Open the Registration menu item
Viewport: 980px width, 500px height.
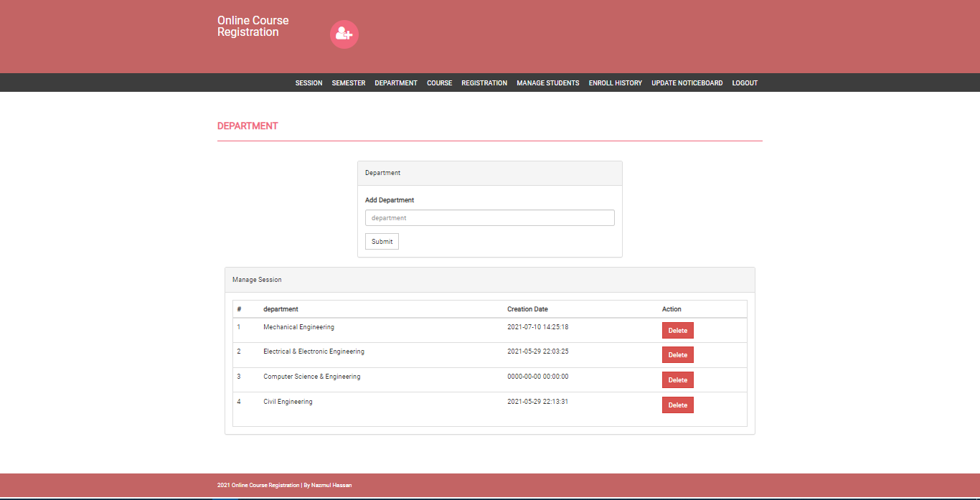click(484, 83)
